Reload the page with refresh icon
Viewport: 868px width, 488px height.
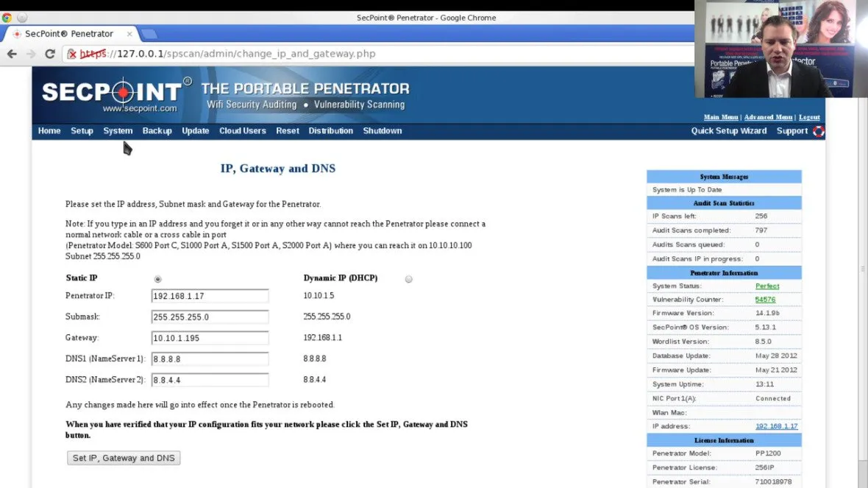tap(50, 54)
